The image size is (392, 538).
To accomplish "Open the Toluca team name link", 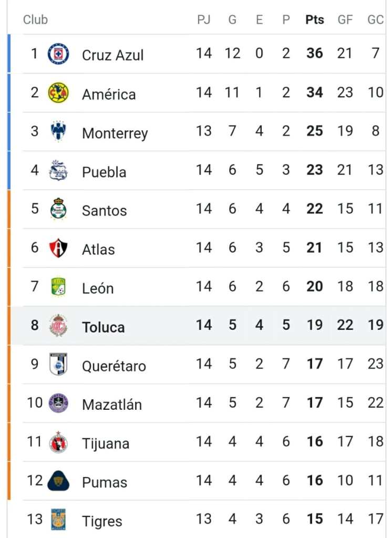I will point(104,327).
